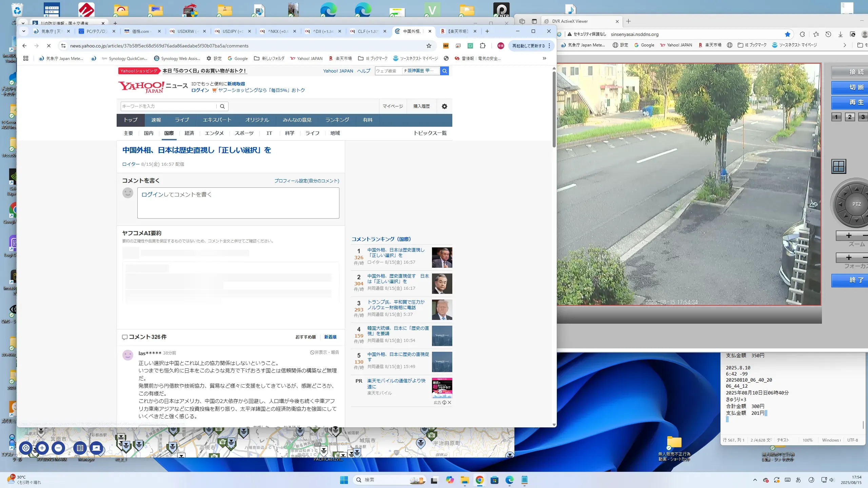Click the map zoom-out minus button
The width and height of the screenshot is (868, 488).
(x=58, y=448)
